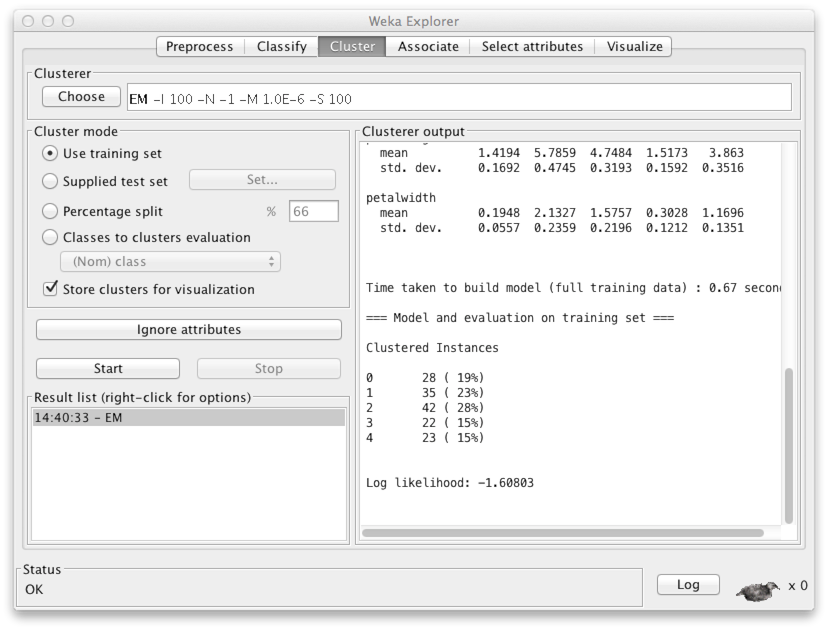The width and height of the screenshot is (828, 630).
Task: Switch to the Visualize tab
Action: click(x=634, y=46)
